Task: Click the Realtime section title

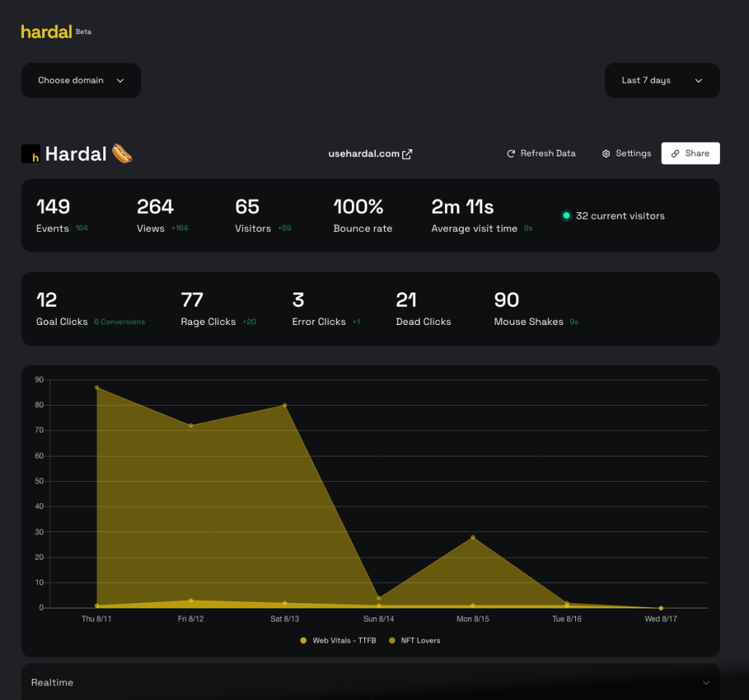Action: 52,683
